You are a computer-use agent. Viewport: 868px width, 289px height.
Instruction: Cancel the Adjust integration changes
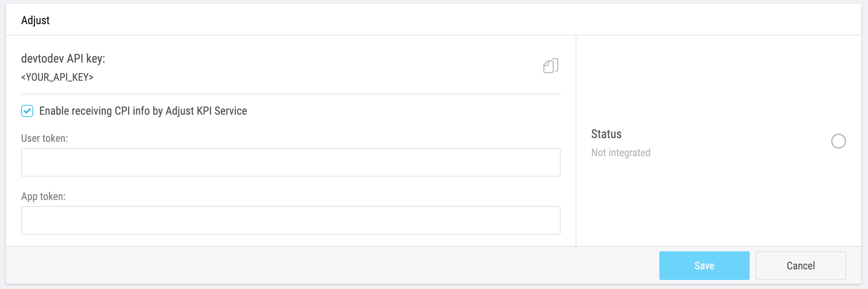tap(801, 266)
